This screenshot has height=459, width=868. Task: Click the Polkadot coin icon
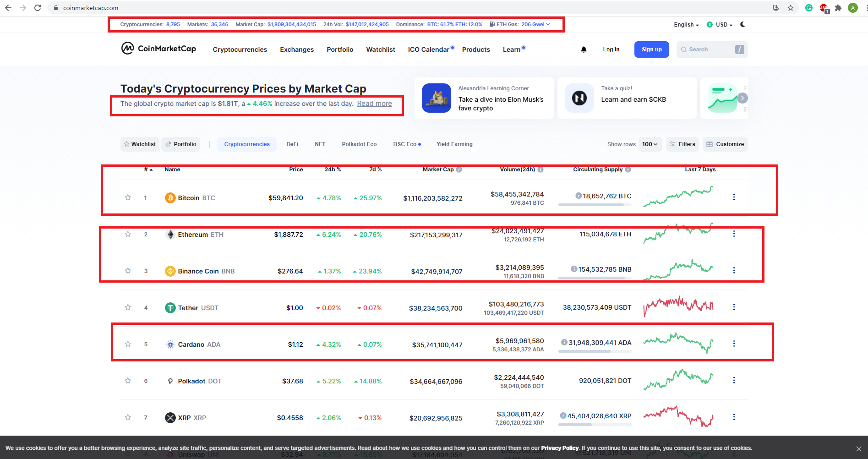170,381
